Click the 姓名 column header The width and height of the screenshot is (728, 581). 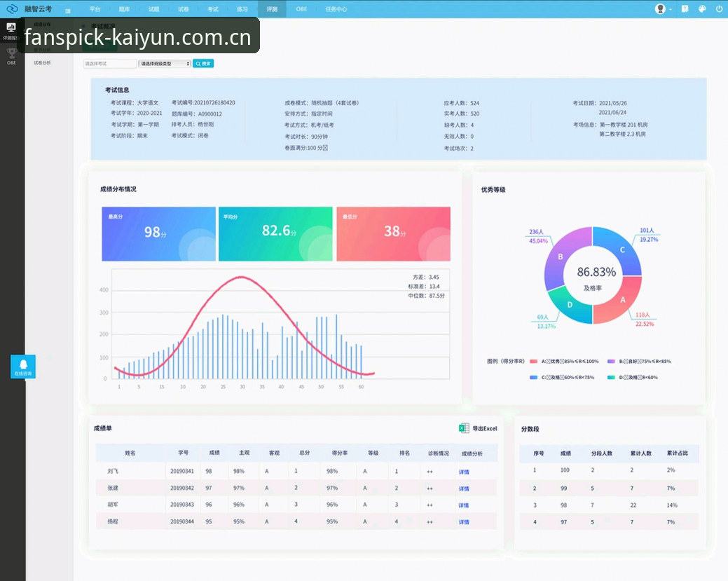[130, 453]
